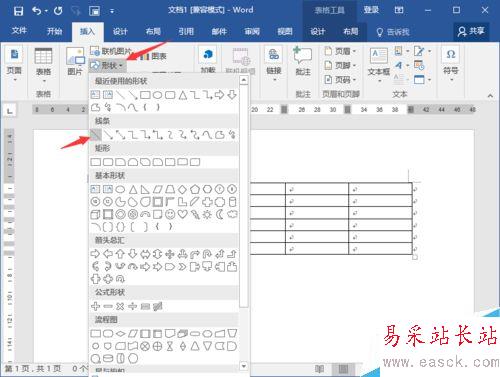Switch to Print Layout view in status bar

pyautogui.click(x=343, y=369)
